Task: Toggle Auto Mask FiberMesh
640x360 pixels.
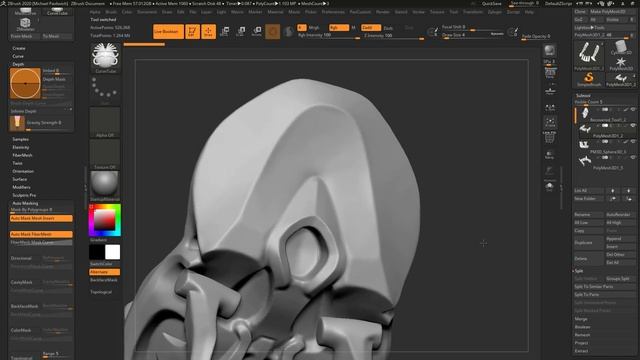Action: pos(41,234)
